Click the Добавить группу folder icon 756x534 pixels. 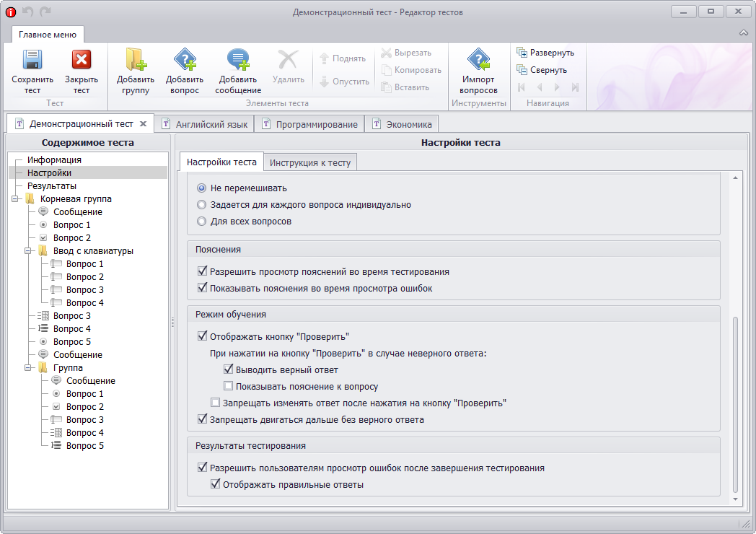point(136,59)
